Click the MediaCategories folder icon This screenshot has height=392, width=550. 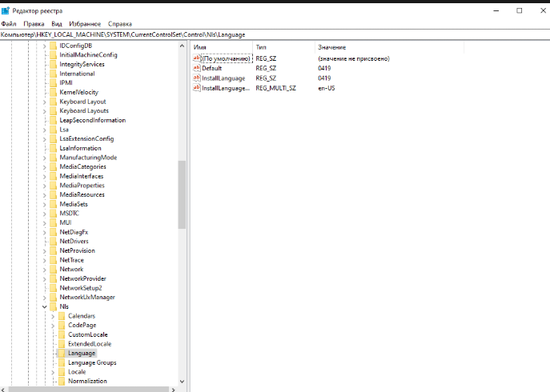point(54,166)
